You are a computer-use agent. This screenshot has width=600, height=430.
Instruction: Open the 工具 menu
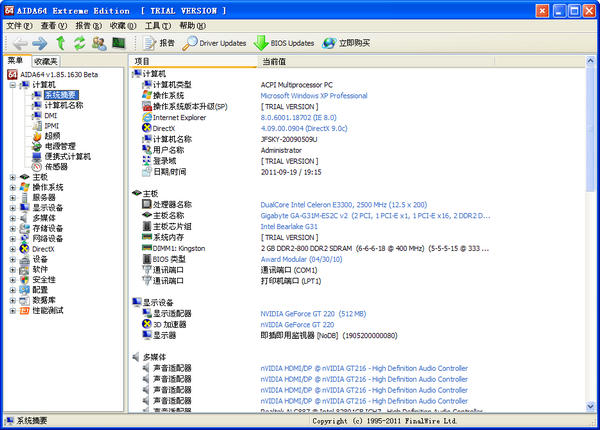(x=158, y=26)
